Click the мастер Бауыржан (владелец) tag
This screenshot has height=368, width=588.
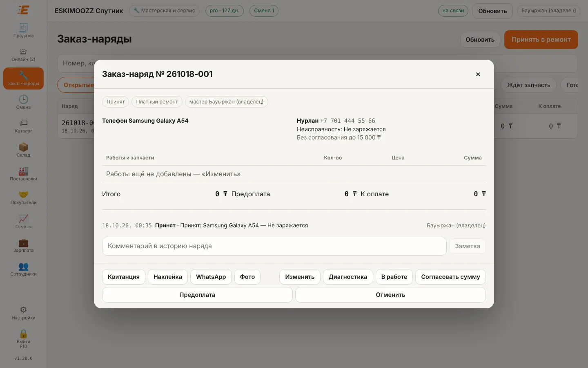[226, 102]
